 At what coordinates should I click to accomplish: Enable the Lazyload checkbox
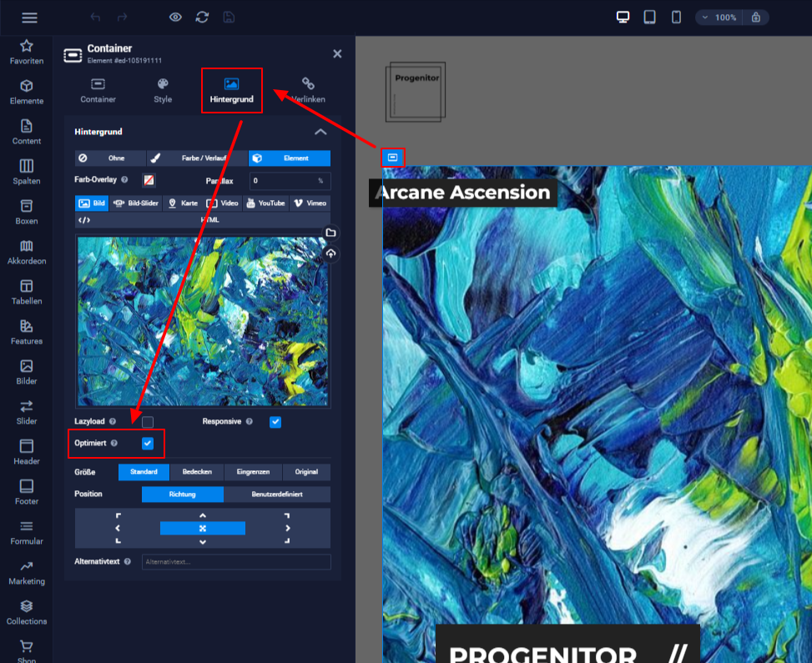tap(148, 422)
